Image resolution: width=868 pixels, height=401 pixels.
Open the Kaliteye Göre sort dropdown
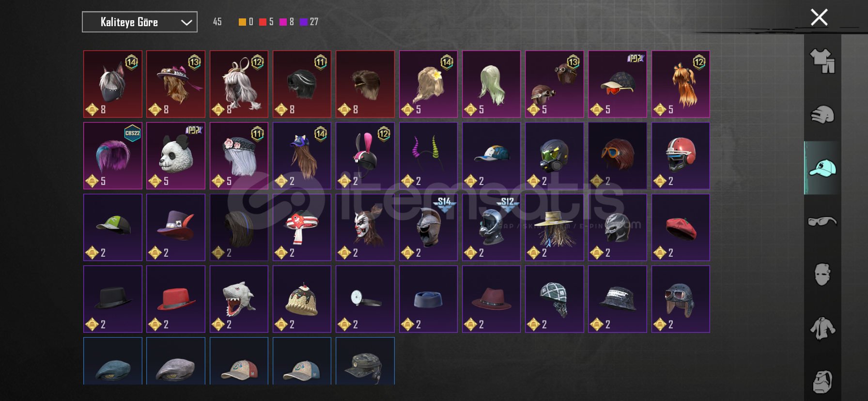[139, 22]
